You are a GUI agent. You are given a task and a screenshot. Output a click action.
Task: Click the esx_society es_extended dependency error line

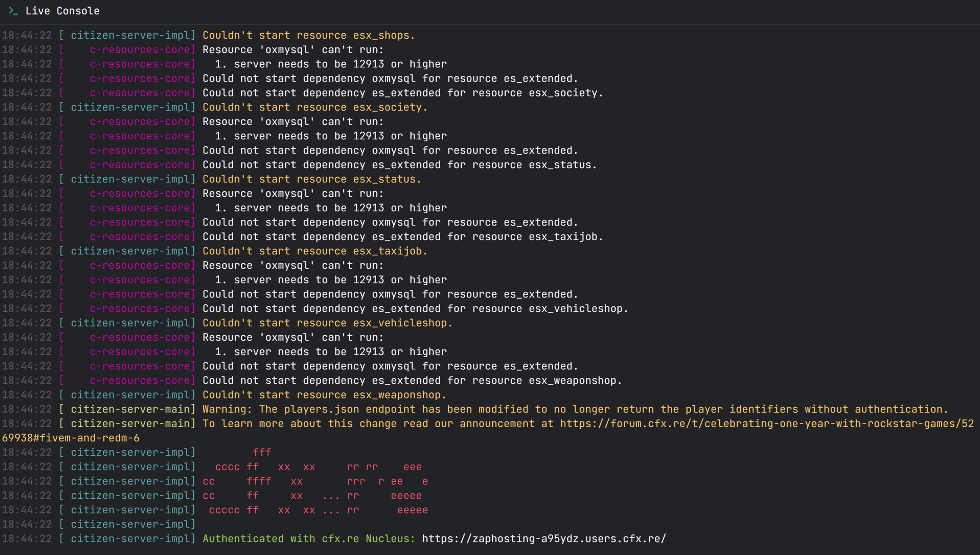(x=403, y=93)
